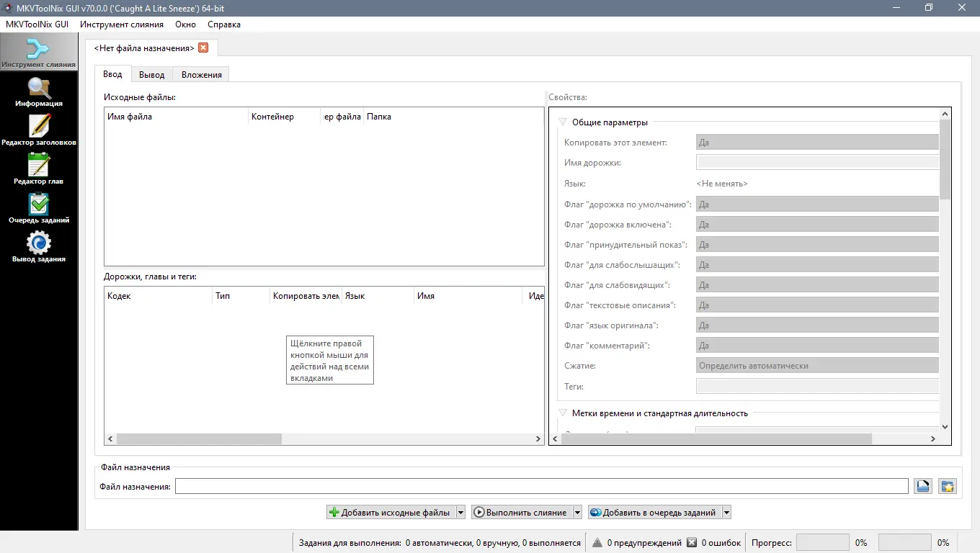Click tracks list scroll right arrow
980x553 pixels.
(538, 439)
